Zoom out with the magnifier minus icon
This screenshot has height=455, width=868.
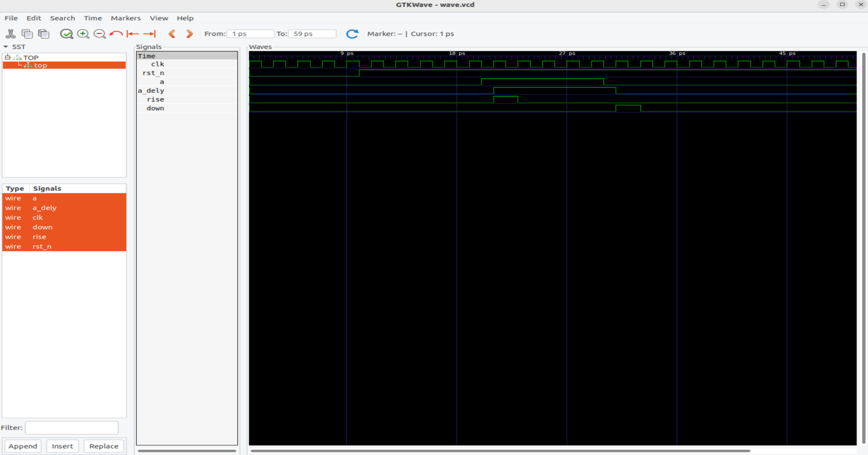click(99, 34)
